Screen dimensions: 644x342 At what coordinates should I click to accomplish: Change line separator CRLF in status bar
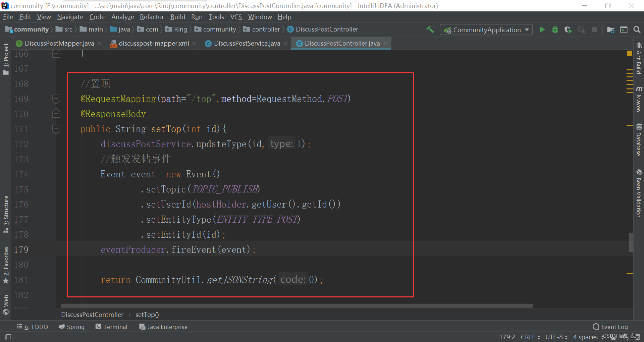[530, 337]
